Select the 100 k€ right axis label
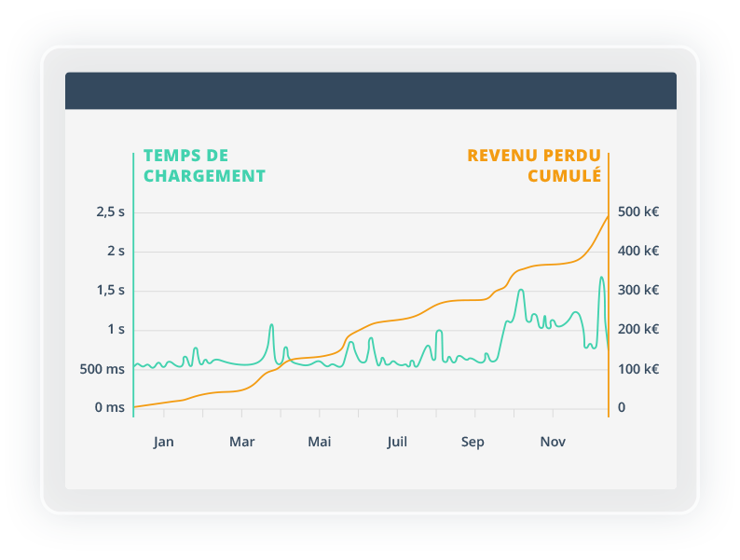Viewport: 740px width, 560px height. coord(638,369)
